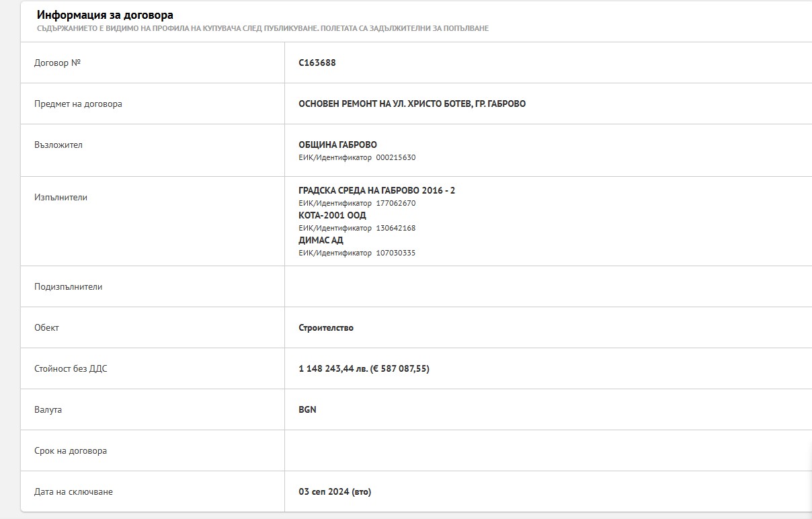The image size is (812, 519).
Task: Click the ОБЩИНА ГАБРОВО contracting authority name
Action: [337, 145]
